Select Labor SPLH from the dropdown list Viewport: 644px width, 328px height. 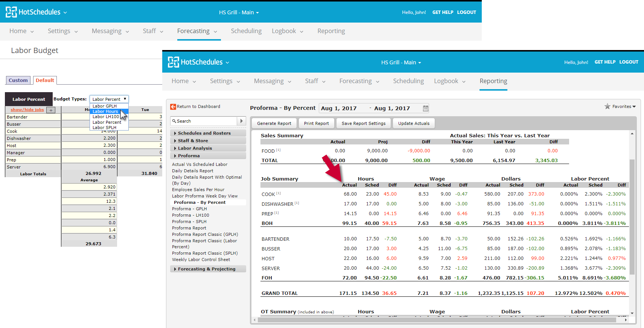[109, 128]
